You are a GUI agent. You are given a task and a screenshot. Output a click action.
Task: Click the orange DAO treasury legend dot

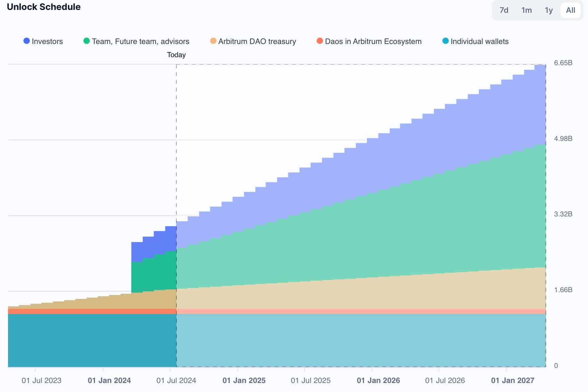213,41
